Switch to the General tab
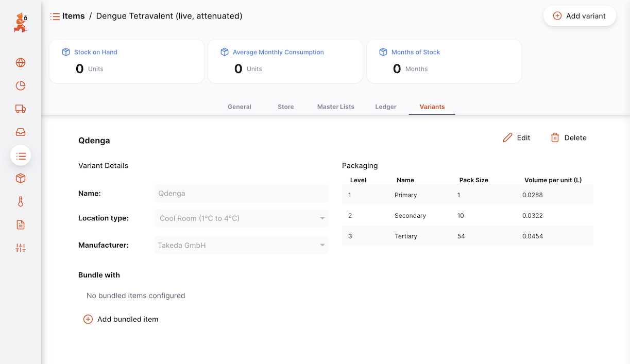The height and width of the screenshot is (364, 630). tap(240, 107)
